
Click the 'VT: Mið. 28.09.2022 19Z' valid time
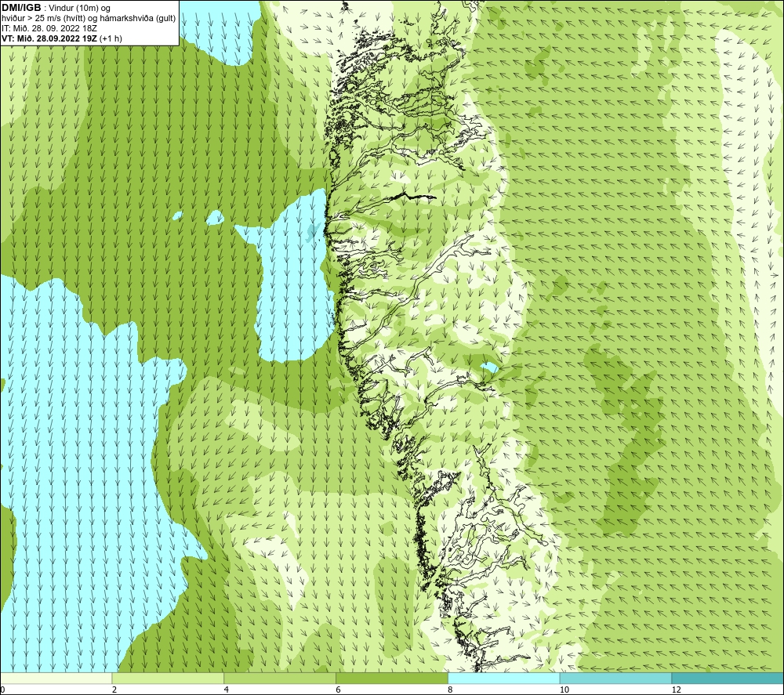tap(49, 38)
